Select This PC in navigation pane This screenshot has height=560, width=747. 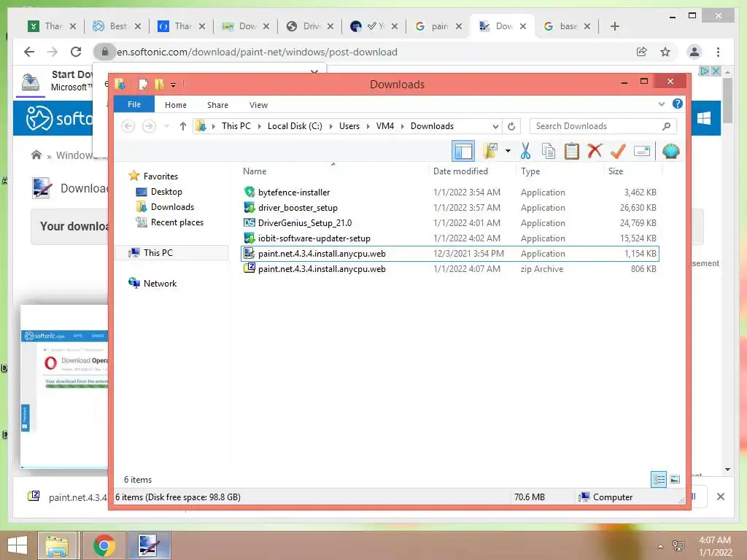click(158, 253)
